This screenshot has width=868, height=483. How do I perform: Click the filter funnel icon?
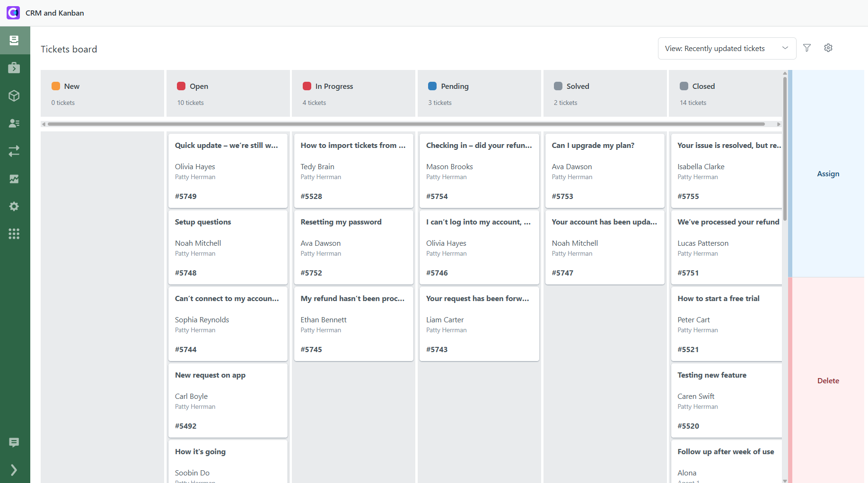807,48
